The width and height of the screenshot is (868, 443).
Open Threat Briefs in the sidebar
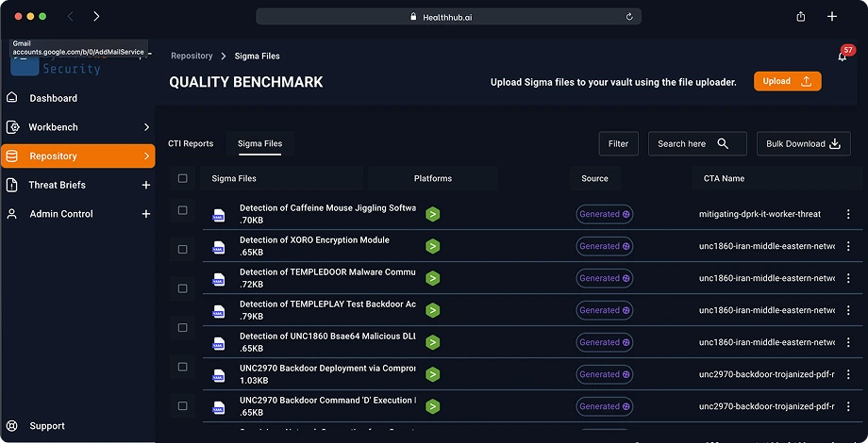(57, 185)
